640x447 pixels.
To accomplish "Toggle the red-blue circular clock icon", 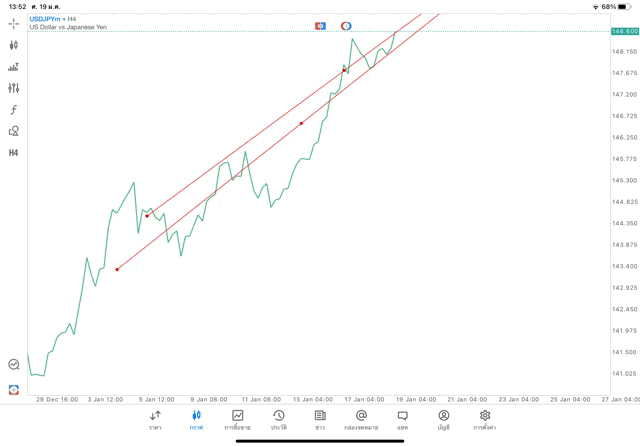I will pos(346,26).
